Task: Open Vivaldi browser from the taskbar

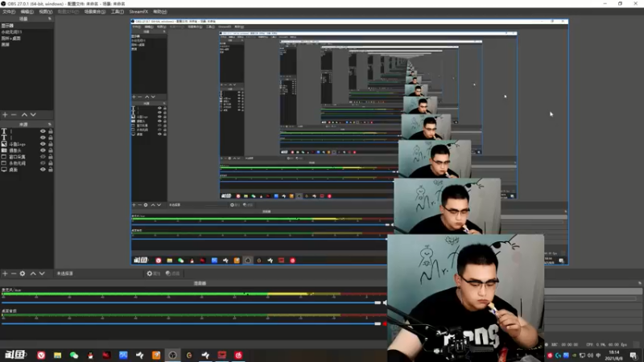Action: [41, 355]
